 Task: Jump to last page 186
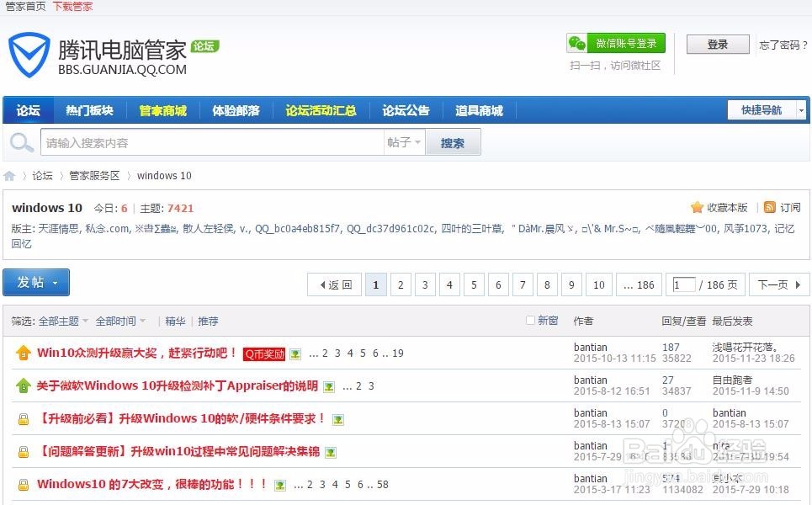coord(639,284)
